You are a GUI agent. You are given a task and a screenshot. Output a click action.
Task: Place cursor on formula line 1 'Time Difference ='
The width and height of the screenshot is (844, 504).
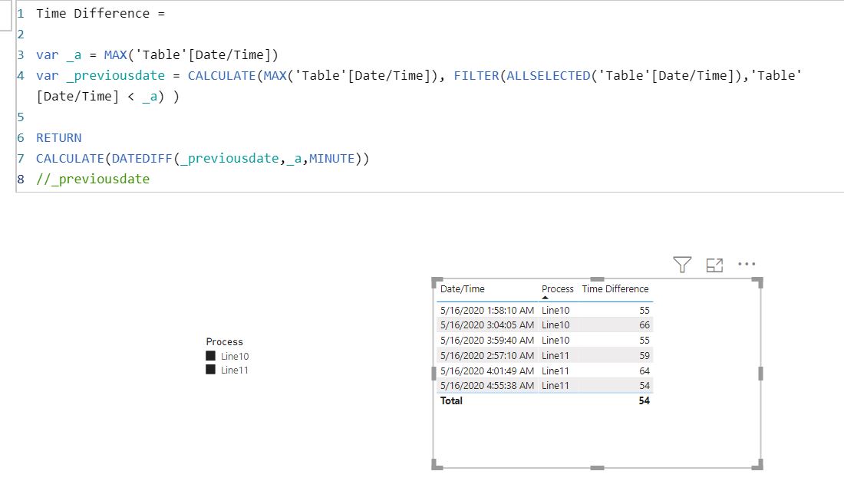pos(101,14)
